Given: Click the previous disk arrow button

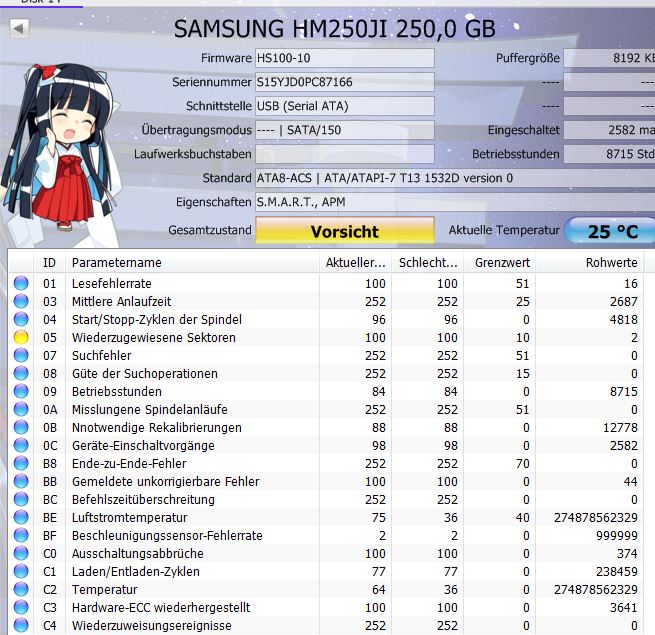Looking at the screenshot, I should point(19,29).
